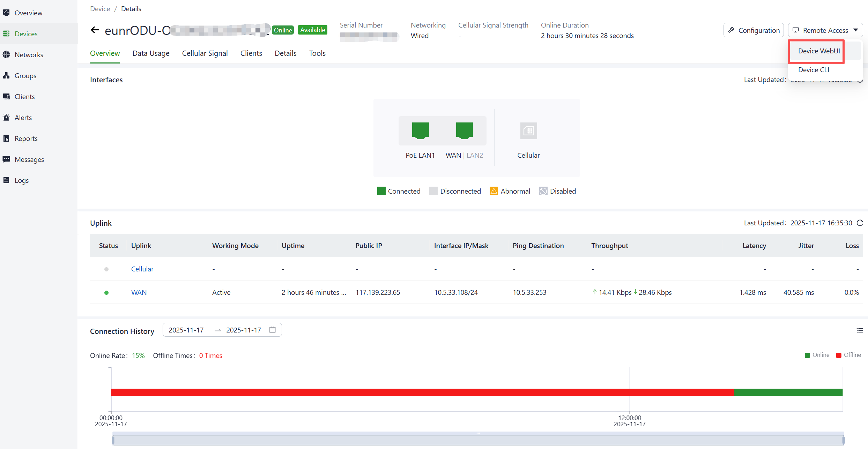Open the Configuration button
Viewport: 868px width, 449px height.
754,30
